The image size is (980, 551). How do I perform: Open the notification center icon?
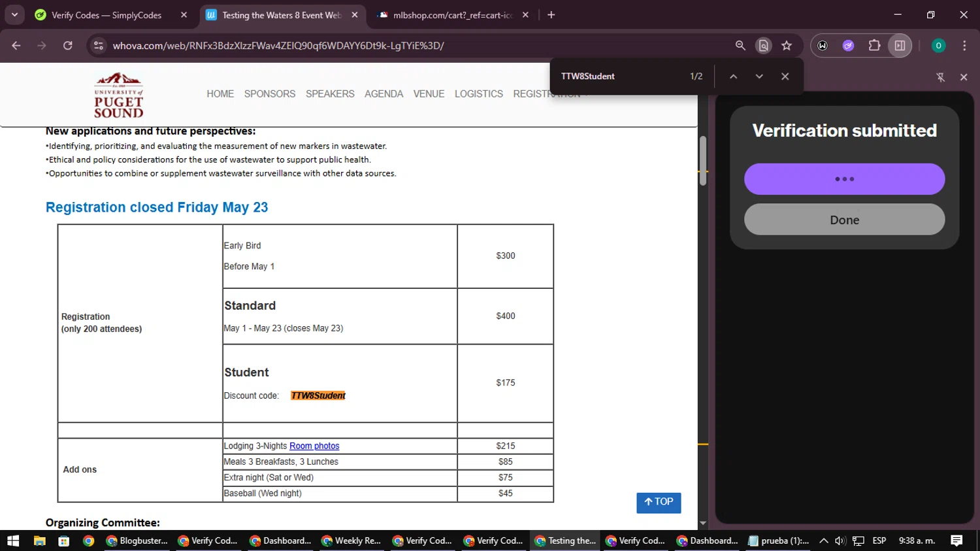point(956,541)
